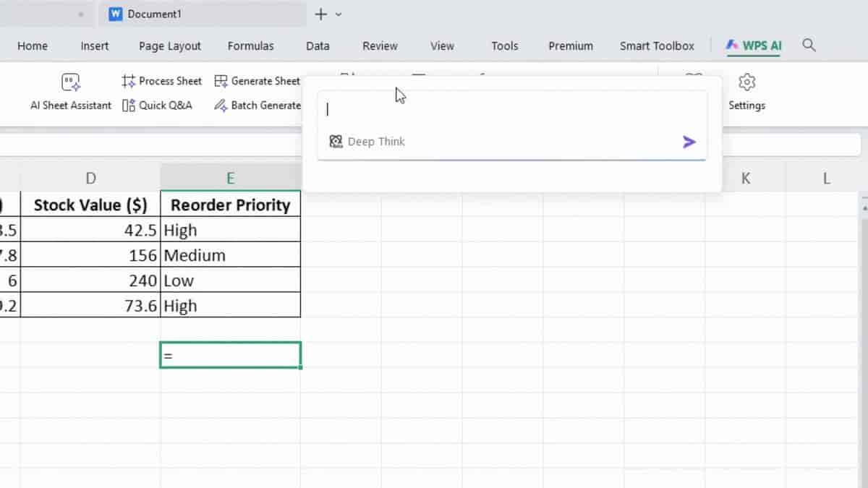This screenshot has height=488, width=868.
Task: Switch to the Formulas tab
Action: (x=251, y=46)
